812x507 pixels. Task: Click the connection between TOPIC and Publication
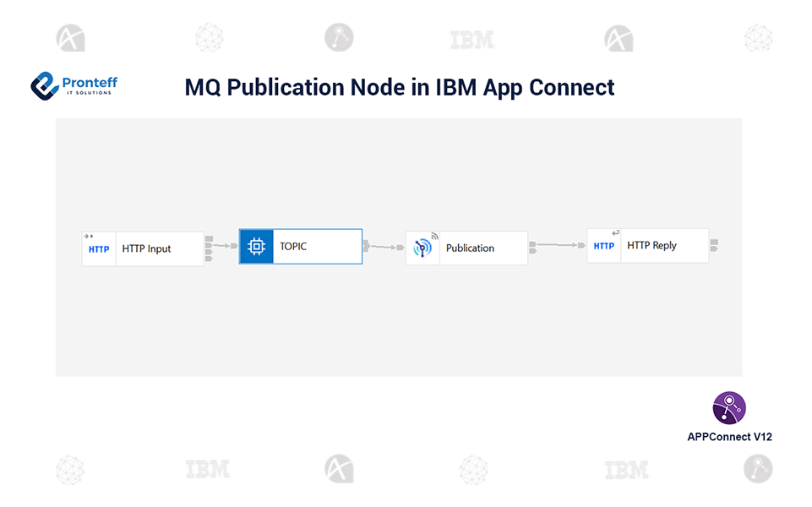pos(383,248)
